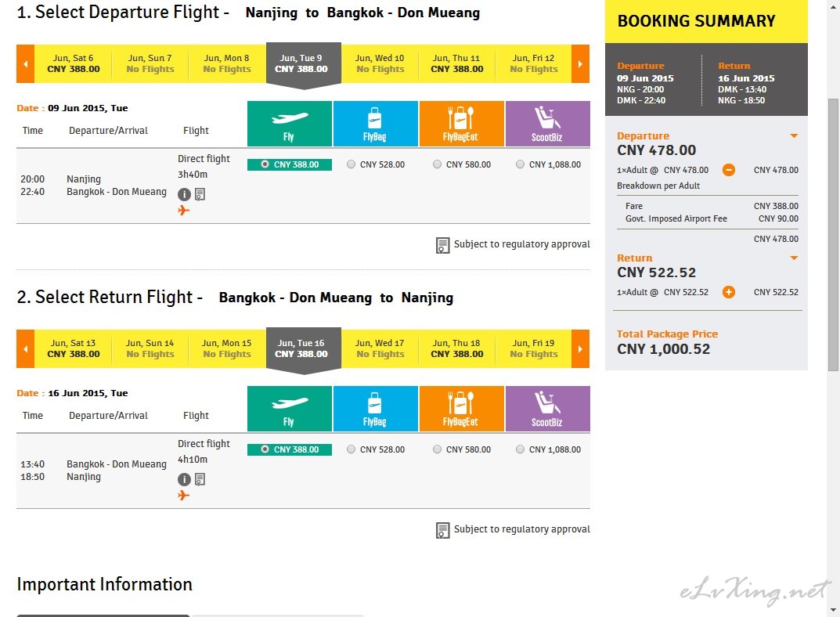Go to earlier departure dates arrow
The width and height of the screenshot is (840, 617).
click(x=25, y=63)
